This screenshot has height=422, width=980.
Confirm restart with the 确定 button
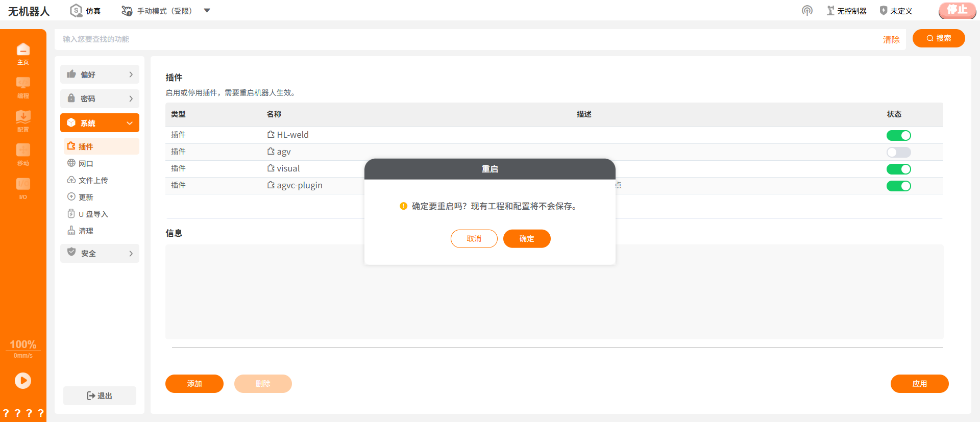[527, 239]
